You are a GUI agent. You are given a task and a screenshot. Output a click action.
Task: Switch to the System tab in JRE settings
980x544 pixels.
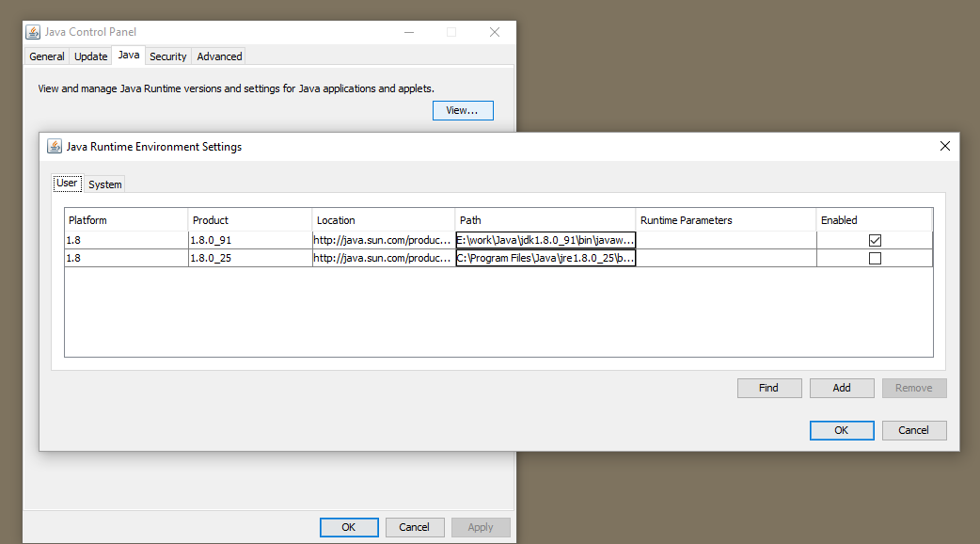pos(105,184)
